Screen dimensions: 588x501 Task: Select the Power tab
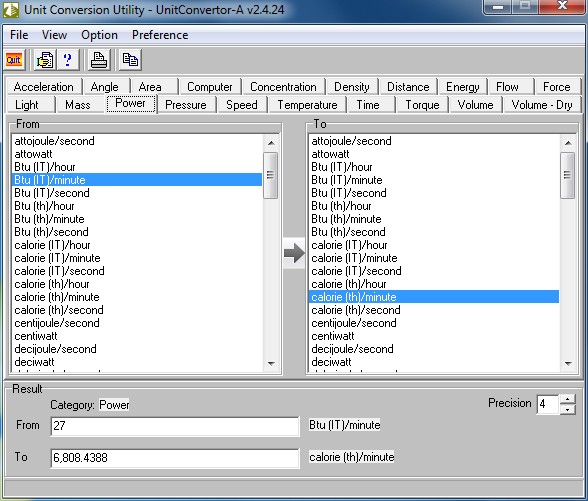pos(130,103)
